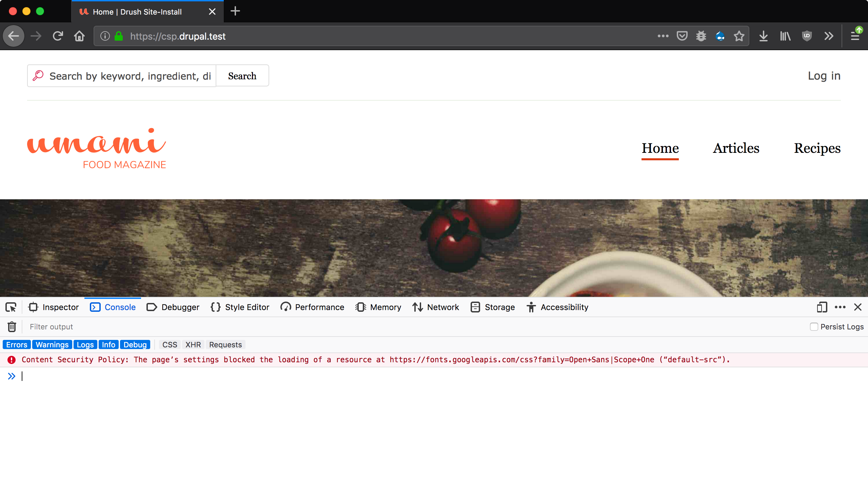Open the Storage devtools tab
Viewport: 868px width, 488px height.
point(493,307)
